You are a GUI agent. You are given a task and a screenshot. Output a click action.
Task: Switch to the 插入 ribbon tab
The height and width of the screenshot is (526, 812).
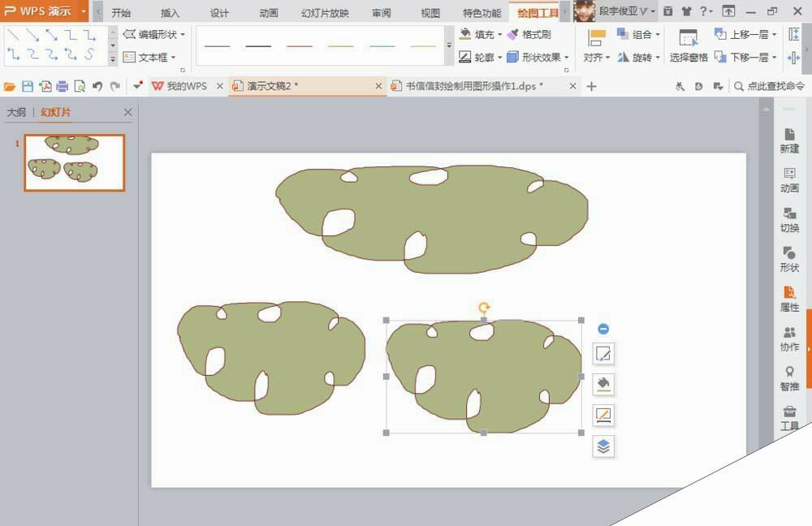click(x=170, y=13)
